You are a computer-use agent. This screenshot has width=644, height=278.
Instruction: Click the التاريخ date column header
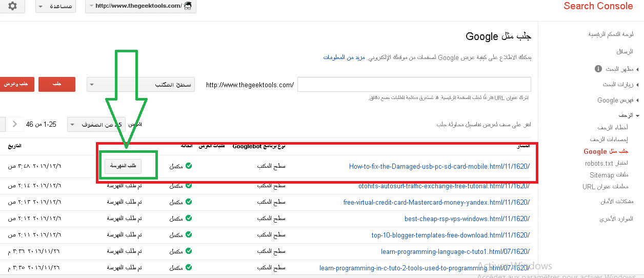click(x=14, y=146)
